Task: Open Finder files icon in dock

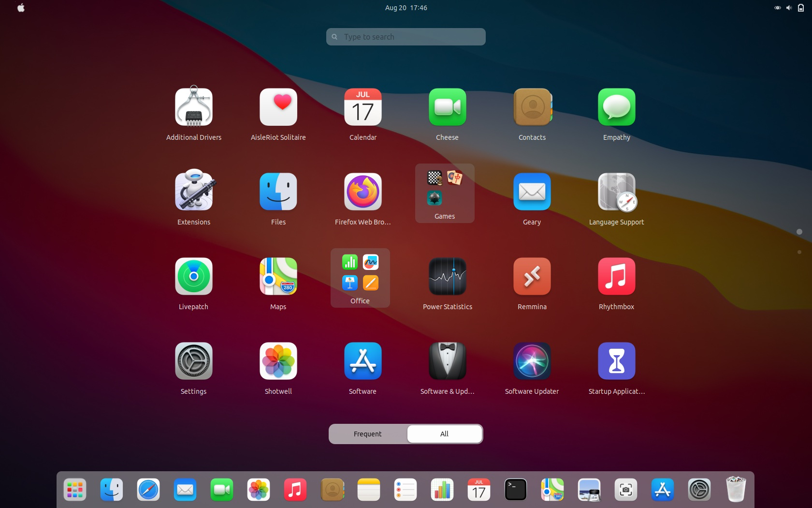Action: coord(112,490)
